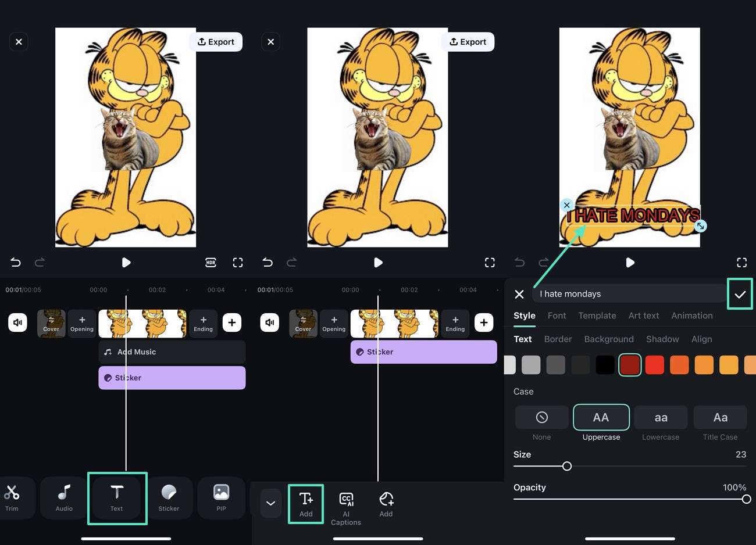This screenshot has height=545, width=756.
Task: Pick the bright red color swatch
Action: coord(654,365)
